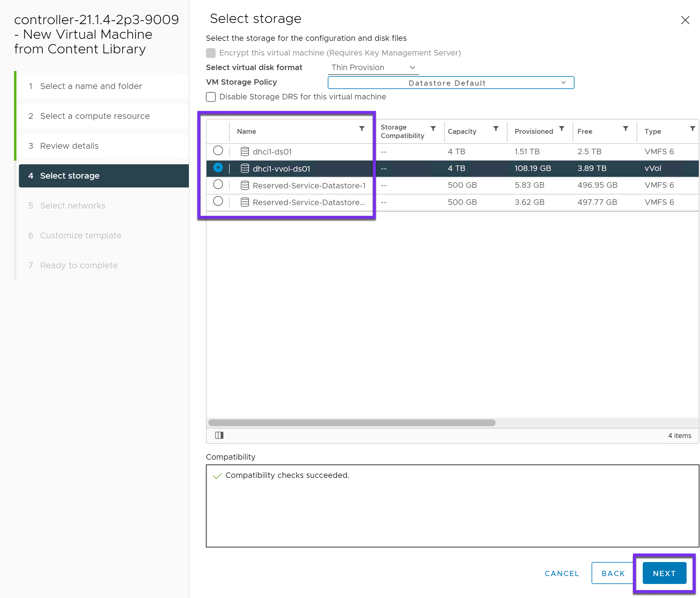Screen dimensions: 700x598
Task: Select Reserved-Service-Datastore-1 radio button
Action: click(218, 185)
